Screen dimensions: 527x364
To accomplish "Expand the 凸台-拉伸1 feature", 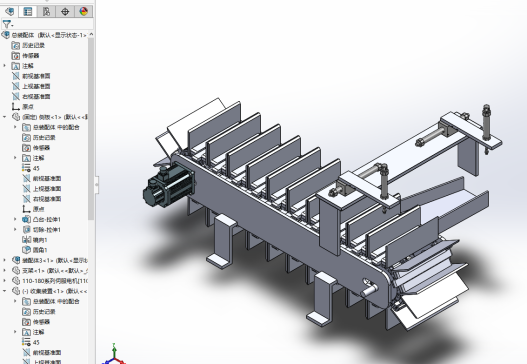I will coord(15,219).
